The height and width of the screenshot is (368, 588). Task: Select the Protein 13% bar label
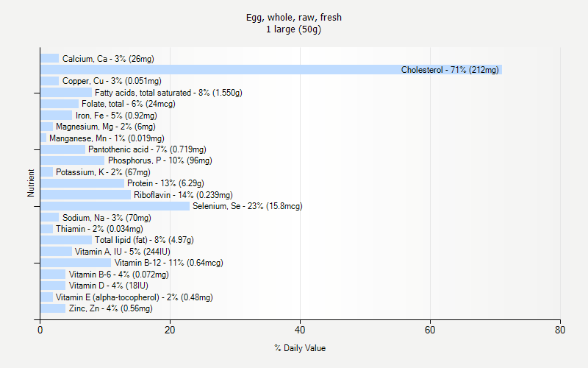coord(165,183)
